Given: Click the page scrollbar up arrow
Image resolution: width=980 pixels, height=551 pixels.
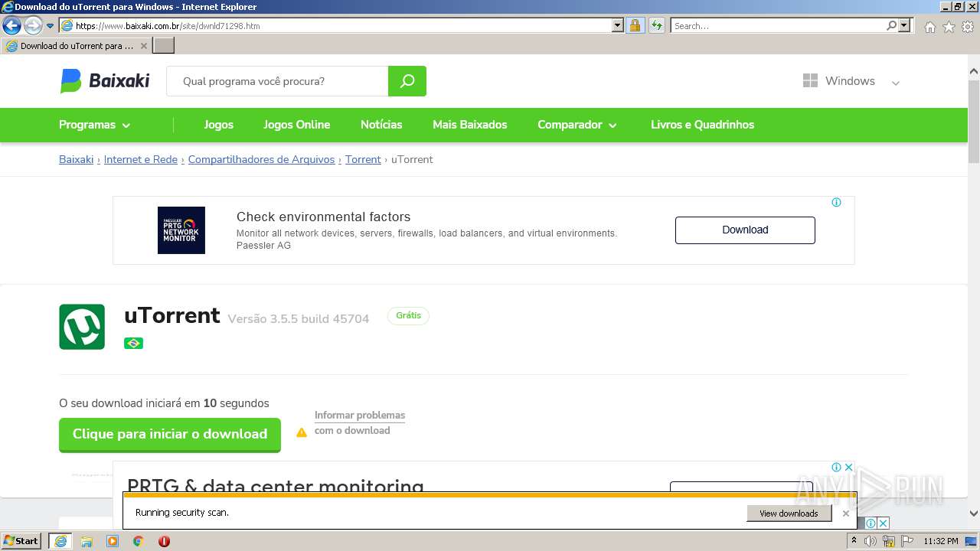Looking at the screenshot, I should (x=974, y=72).
